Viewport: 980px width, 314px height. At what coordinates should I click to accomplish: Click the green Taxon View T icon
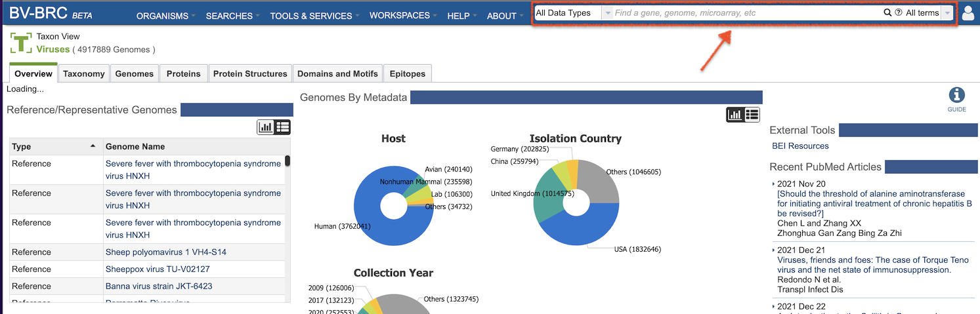(x=21, y=43)
